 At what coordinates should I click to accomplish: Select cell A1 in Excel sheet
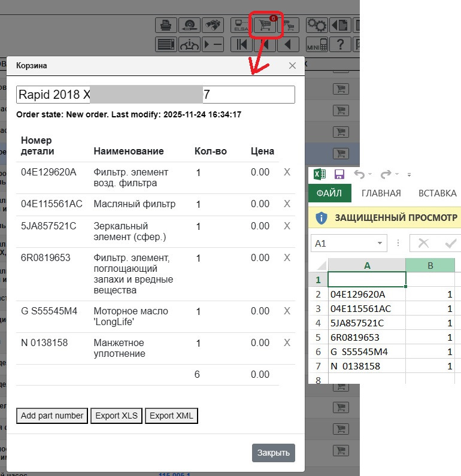tap(367, 280)
